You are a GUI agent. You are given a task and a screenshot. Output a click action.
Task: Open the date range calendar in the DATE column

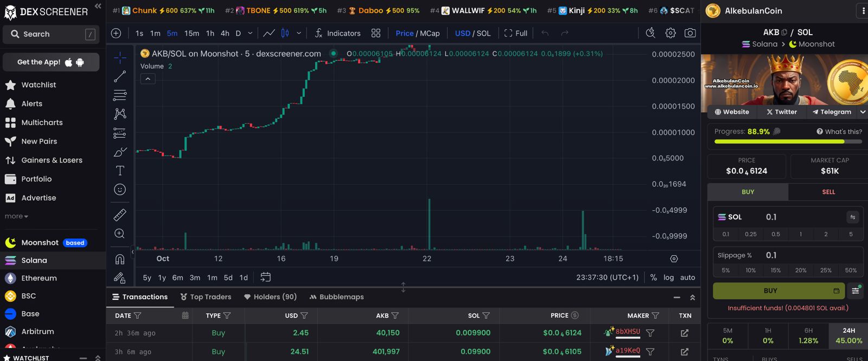(185, 315)
